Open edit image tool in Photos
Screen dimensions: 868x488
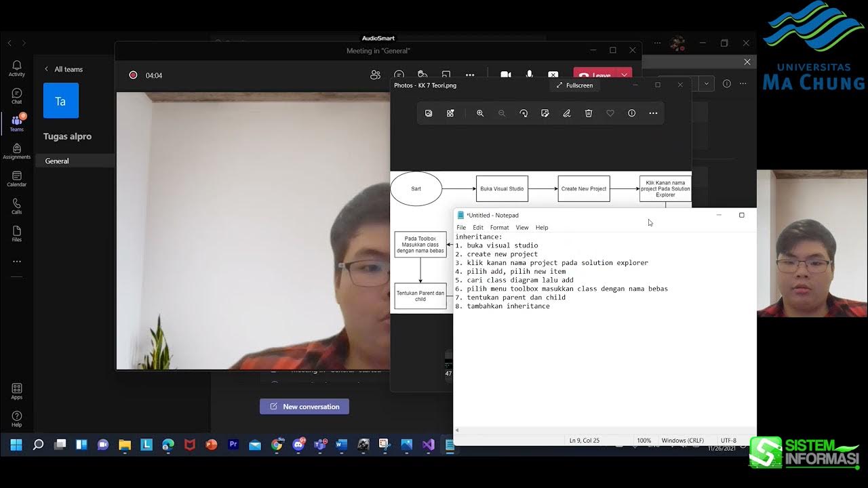click(x=545, y=113)
